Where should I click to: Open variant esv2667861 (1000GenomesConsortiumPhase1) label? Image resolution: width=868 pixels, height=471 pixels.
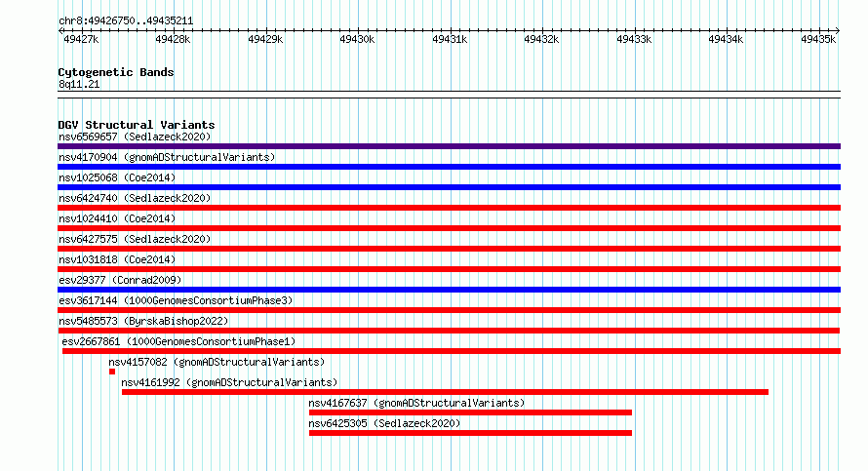[x=178, y=341]
